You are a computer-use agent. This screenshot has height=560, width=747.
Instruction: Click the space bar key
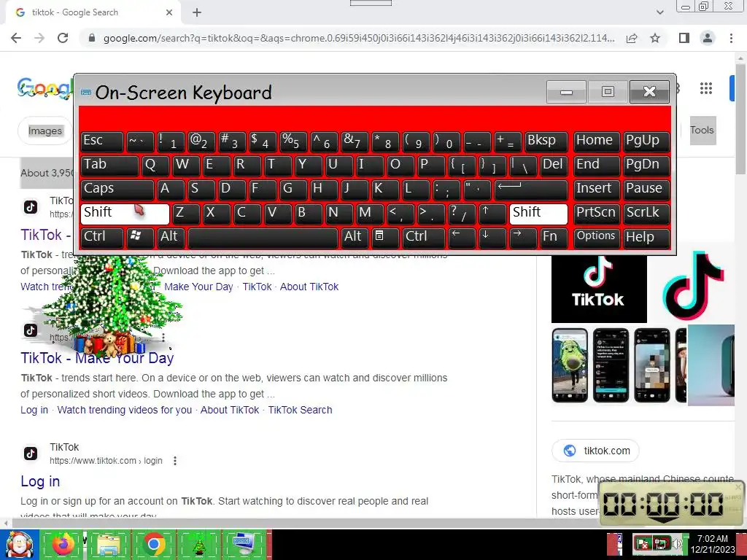click(263, 237)
